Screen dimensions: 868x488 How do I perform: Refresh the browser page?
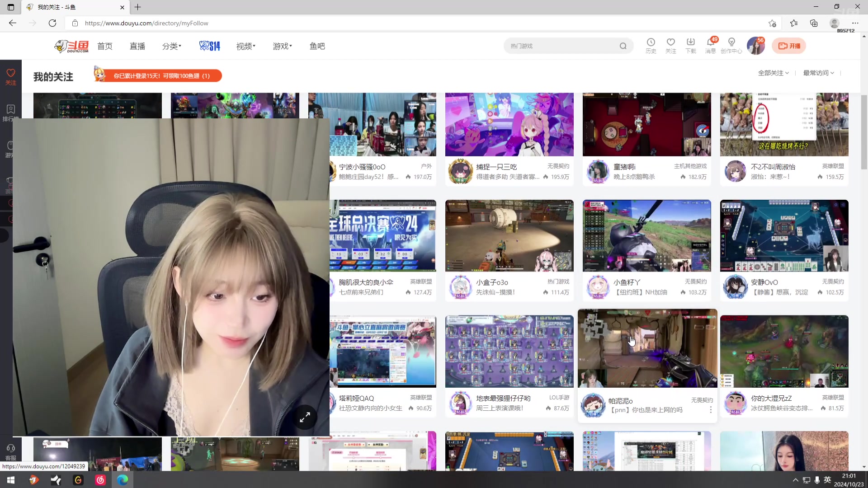(52, 23)
